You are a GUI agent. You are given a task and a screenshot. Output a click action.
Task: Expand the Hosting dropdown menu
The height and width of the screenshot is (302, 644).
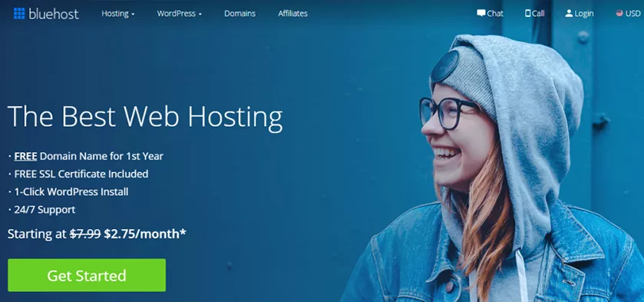click(118, 14)
